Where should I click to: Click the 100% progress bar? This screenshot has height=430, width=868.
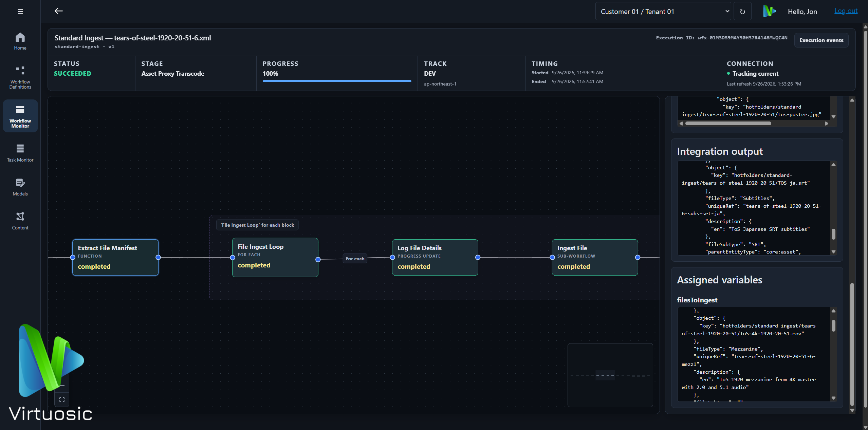pyautogui.click(x=337, y=81)
